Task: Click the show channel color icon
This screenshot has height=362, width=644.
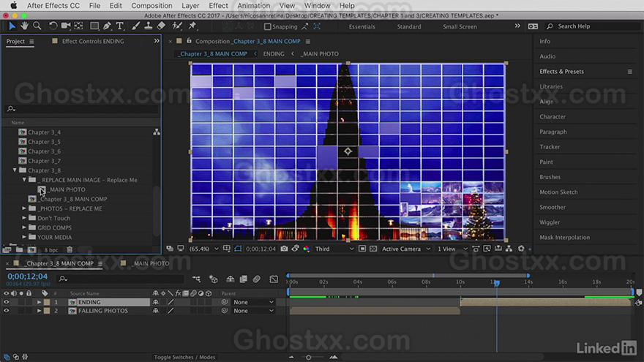Action: click(306, 249)
